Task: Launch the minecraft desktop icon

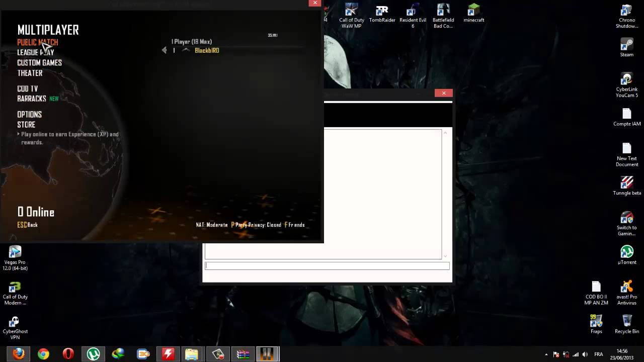Action: click(x=473, y=14)
